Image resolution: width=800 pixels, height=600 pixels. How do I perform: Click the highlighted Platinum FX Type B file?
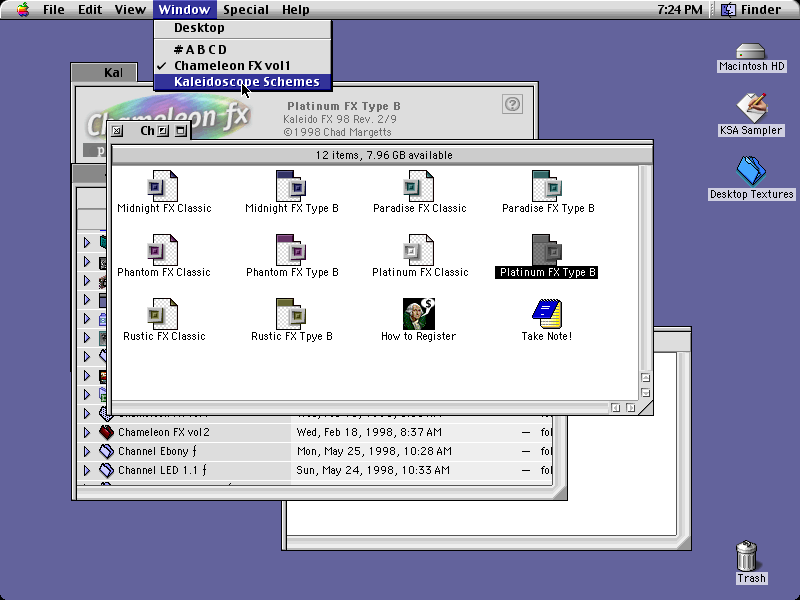click(x=547, y=251)
